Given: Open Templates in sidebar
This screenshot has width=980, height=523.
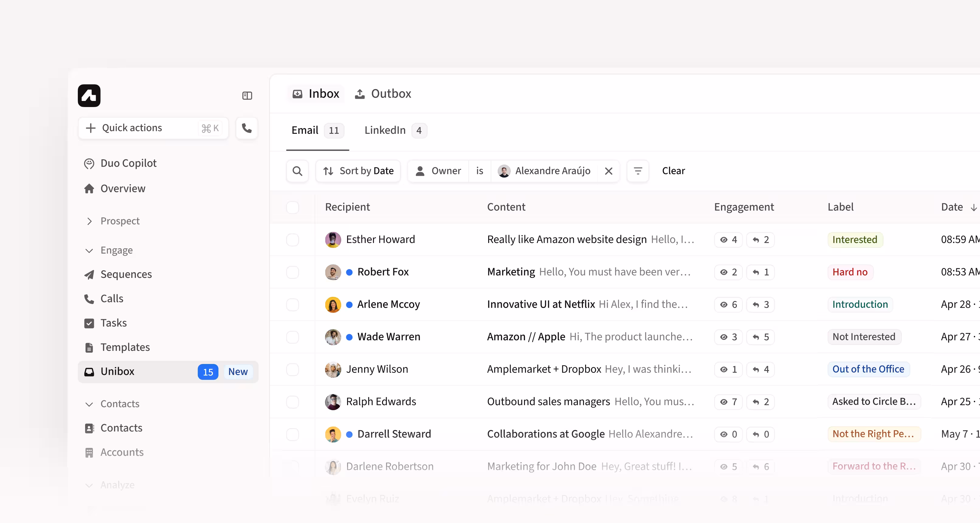Looking at the screenshot, I should [x=117, y=347].
